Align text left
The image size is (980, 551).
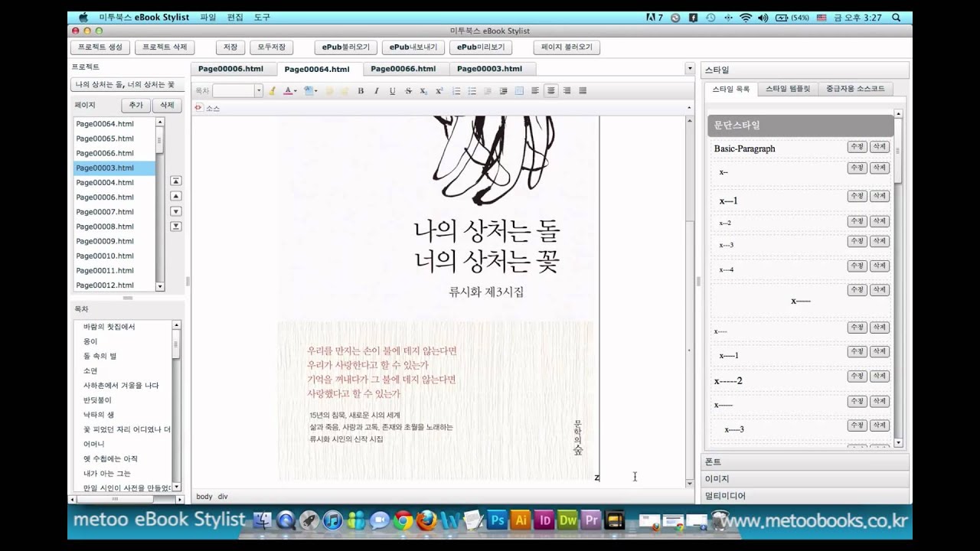pos(535,91)
